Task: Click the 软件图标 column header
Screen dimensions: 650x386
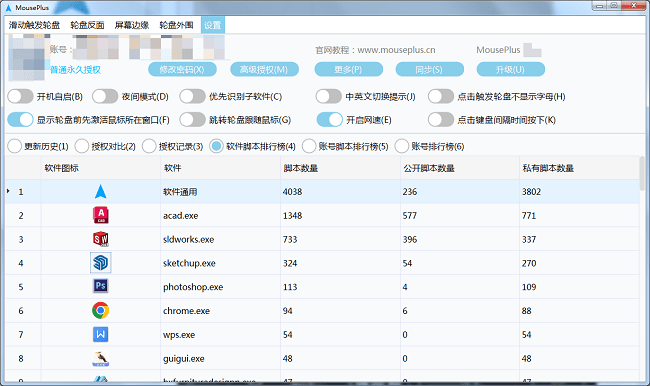Action: tap(101, 168)
